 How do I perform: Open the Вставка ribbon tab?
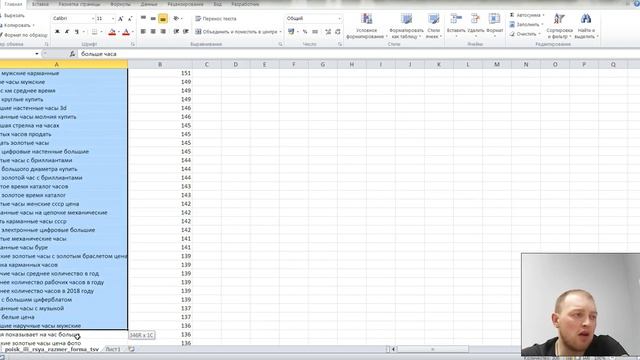coord(40,4)
